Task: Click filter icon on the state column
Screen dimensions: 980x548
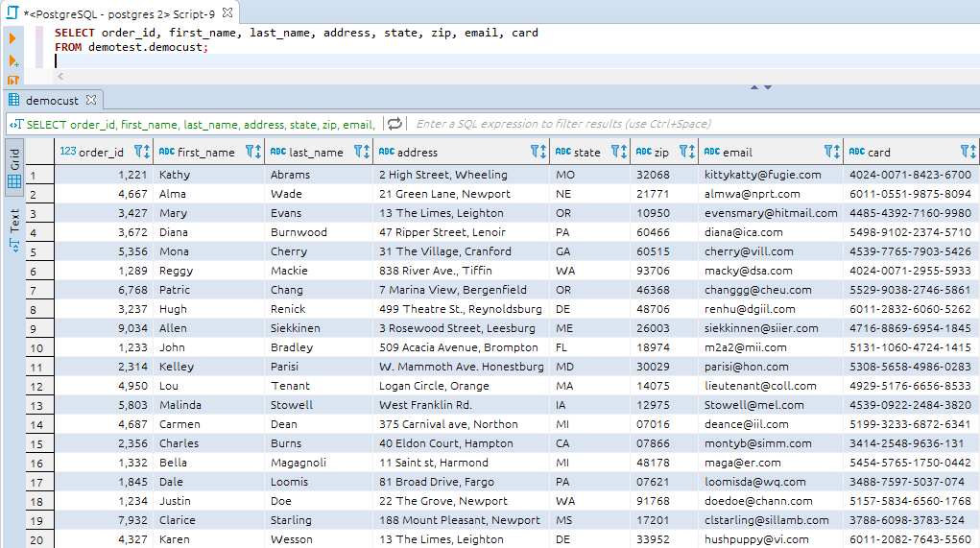Action: tap(617, 152)
